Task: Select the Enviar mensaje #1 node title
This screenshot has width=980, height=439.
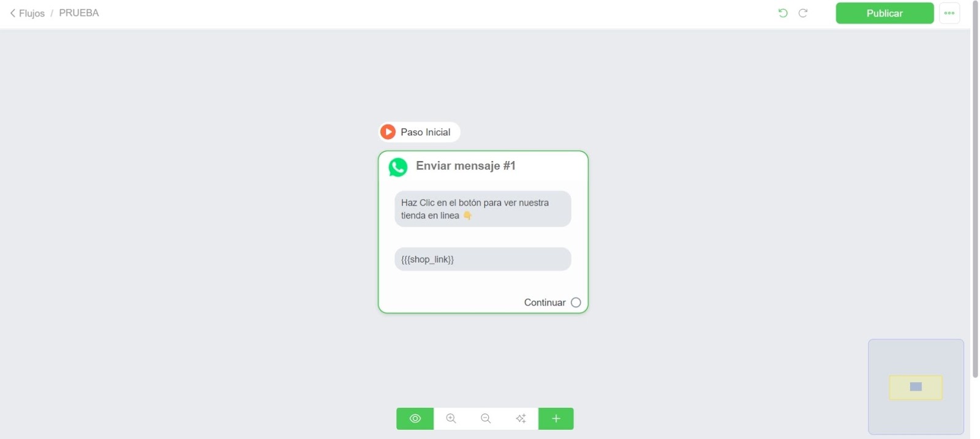Action: [466, 166]
